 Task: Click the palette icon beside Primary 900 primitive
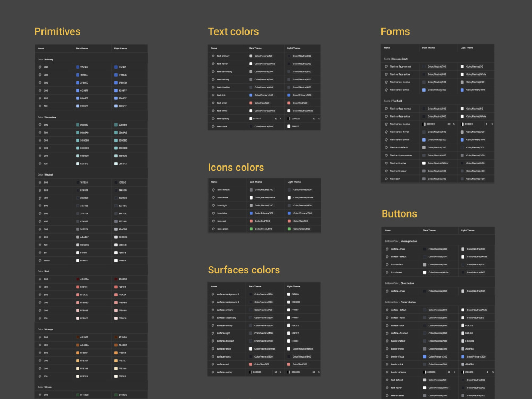pyautogui.click(x=40, y=67)
